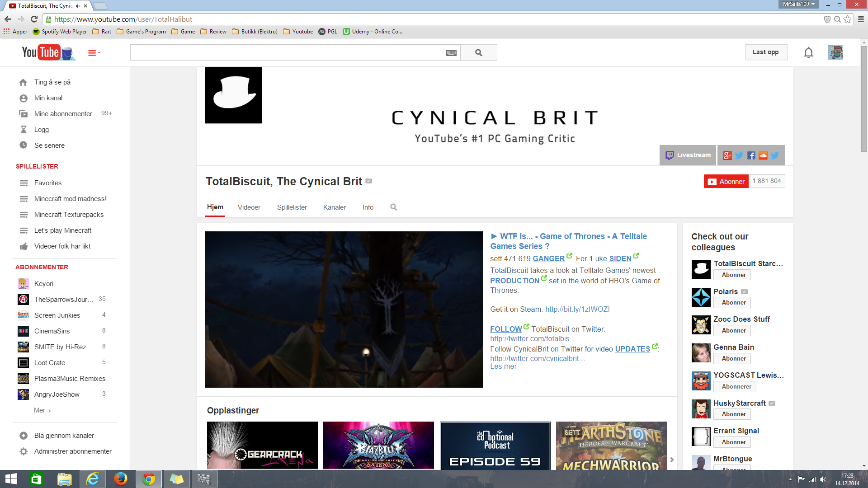Switch to the Spillelister tab
Viewport: 868px width, 488px height.
[292, 207]
